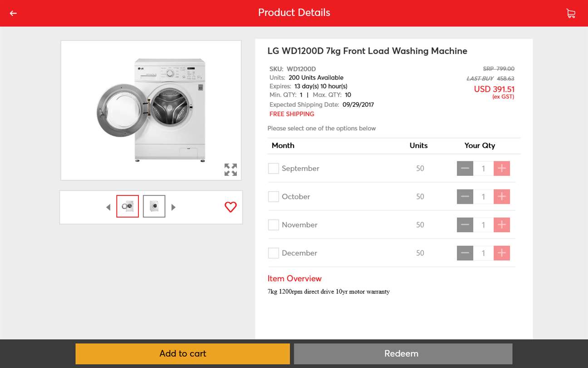Click the September quantity field
588x368 pixels.
[x=483, y=169]
